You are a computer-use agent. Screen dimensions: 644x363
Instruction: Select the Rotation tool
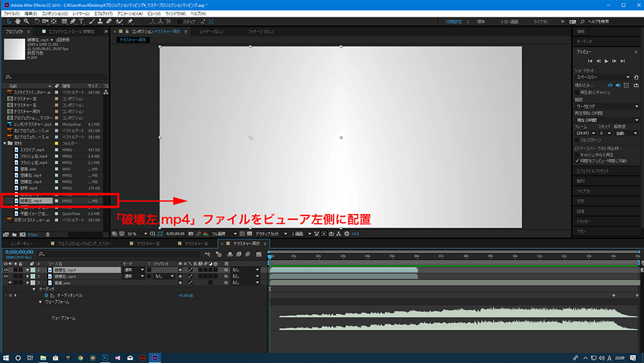[35, 21]
